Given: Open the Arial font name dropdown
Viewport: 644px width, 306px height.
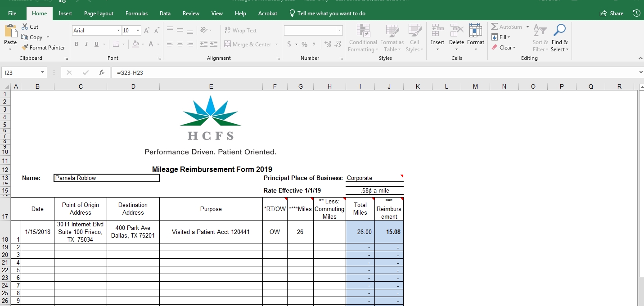Looking at the screenshot, I should [x=118, y=31].
